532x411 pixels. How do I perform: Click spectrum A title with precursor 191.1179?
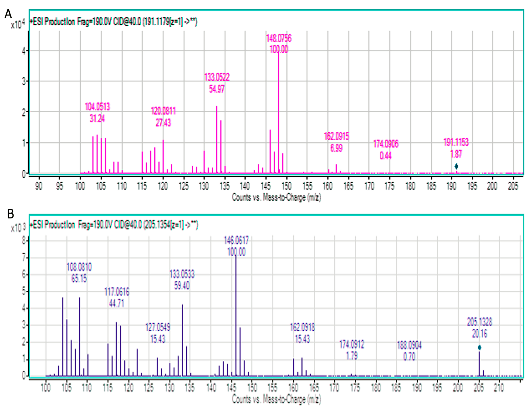pos(113,22)
